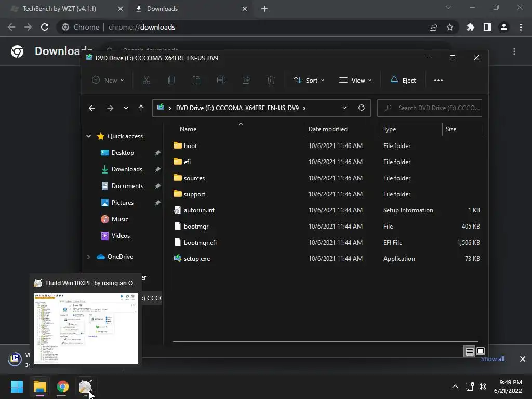Sort files by Name column header
The image size is (532, 399).
point(188,129)
